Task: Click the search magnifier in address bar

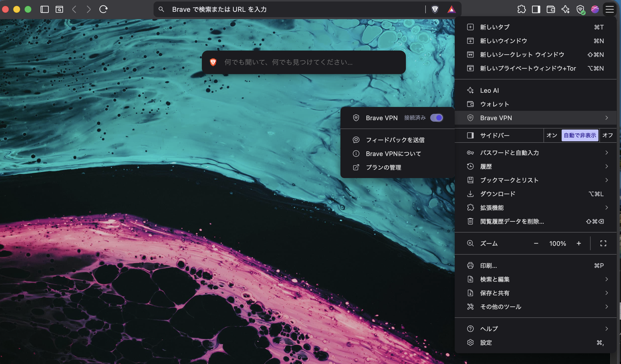Action: click(161, 9)
